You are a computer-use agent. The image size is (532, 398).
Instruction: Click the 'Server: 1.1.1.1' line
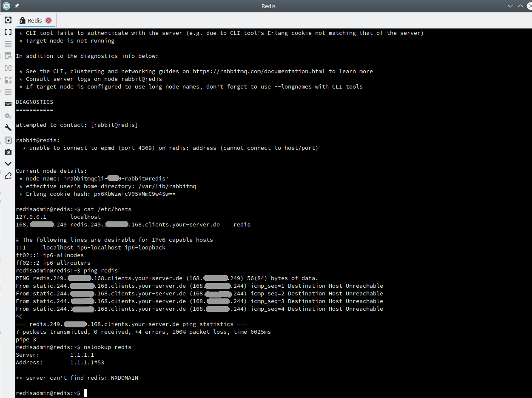(55, 355)
